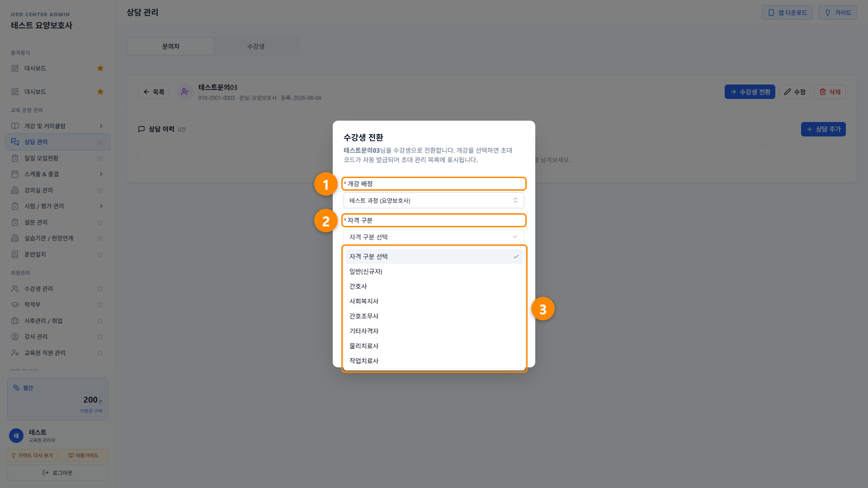Favorite 강의실 관리 with its star

point(100,190)
